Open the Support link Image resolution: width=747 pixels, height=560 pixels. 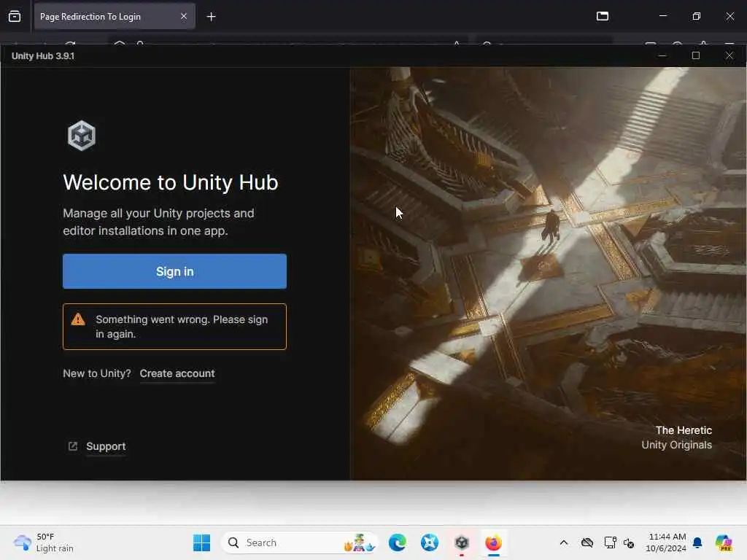[106, 446]
